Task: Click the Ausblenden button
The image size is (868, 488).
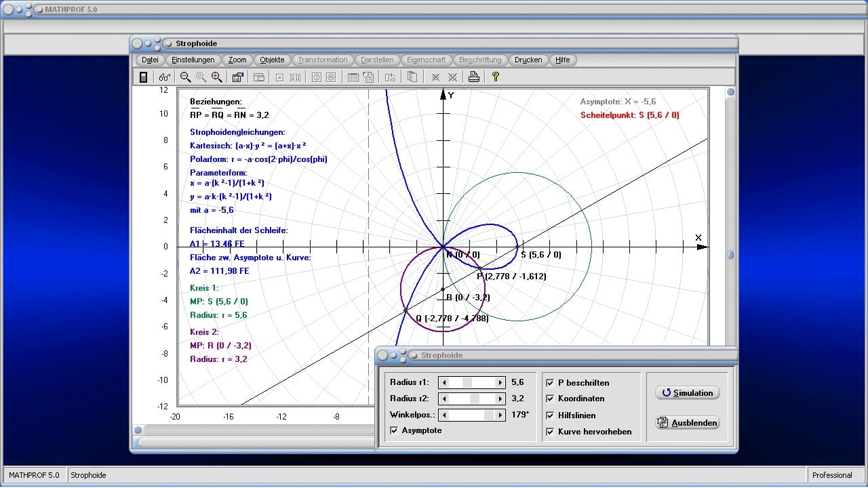Action: tap(688, 423)
